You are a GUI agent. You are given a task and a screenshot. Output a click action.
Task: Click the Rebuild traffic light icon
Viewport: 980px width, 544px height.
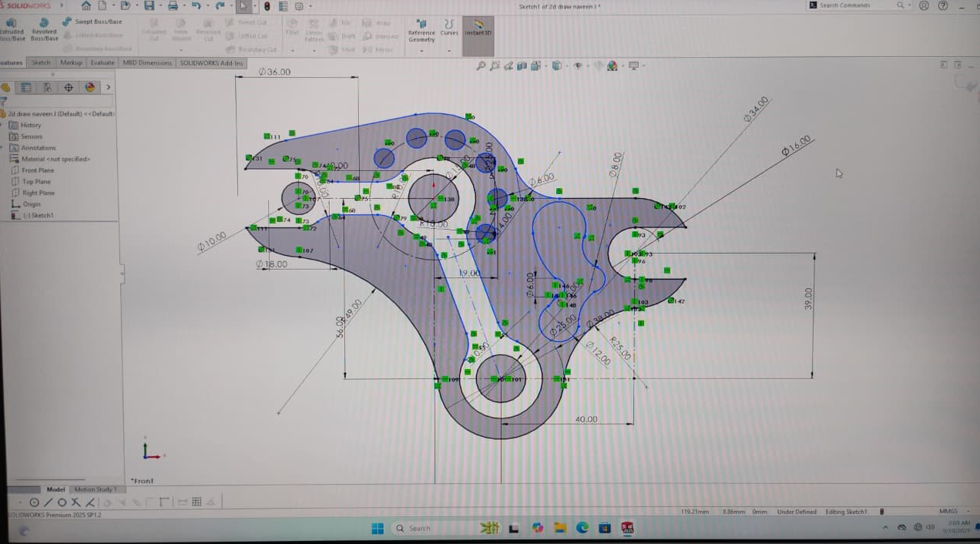coord(267,6)
